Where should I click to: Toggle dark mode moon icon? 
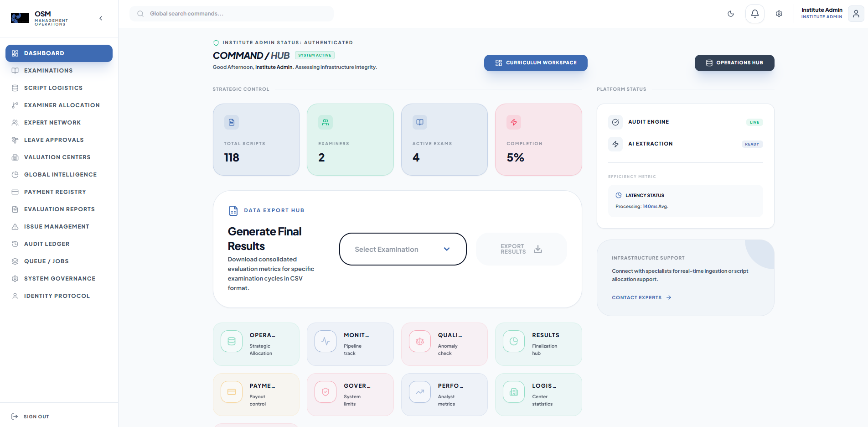point(731,14)
